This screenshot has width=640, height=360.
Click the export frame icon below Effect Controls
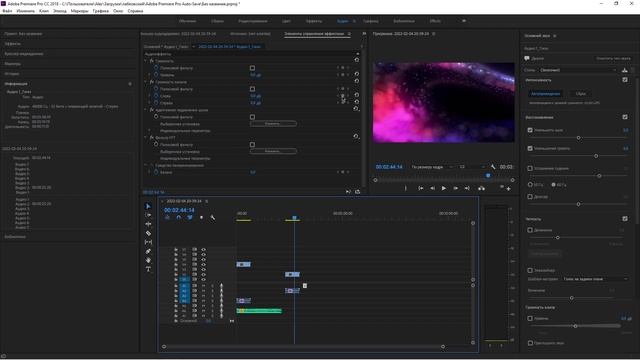coord(358,191)
